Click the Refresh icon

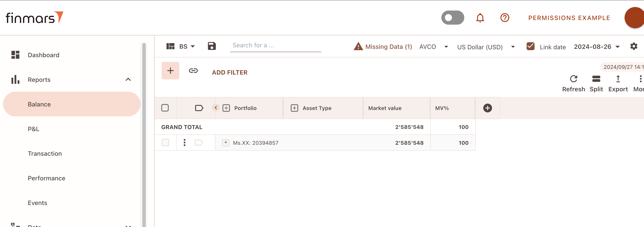(574, 79)
